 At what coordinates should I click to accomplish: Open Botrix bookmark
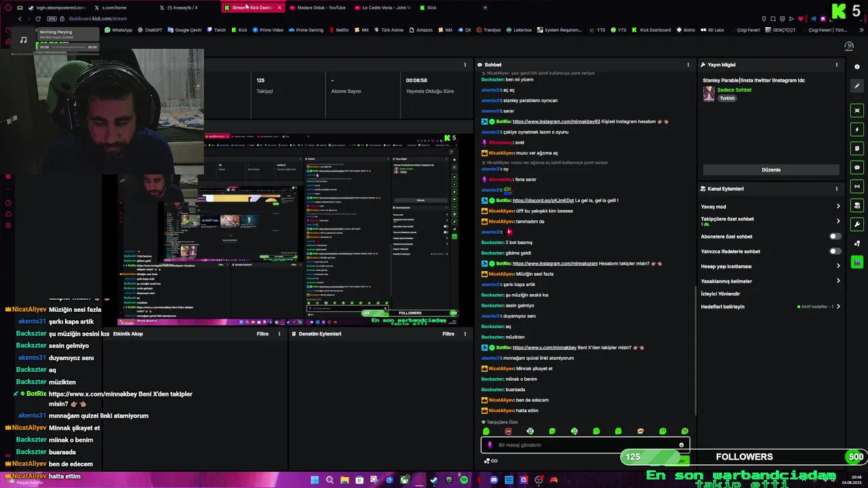coord(686,30)
